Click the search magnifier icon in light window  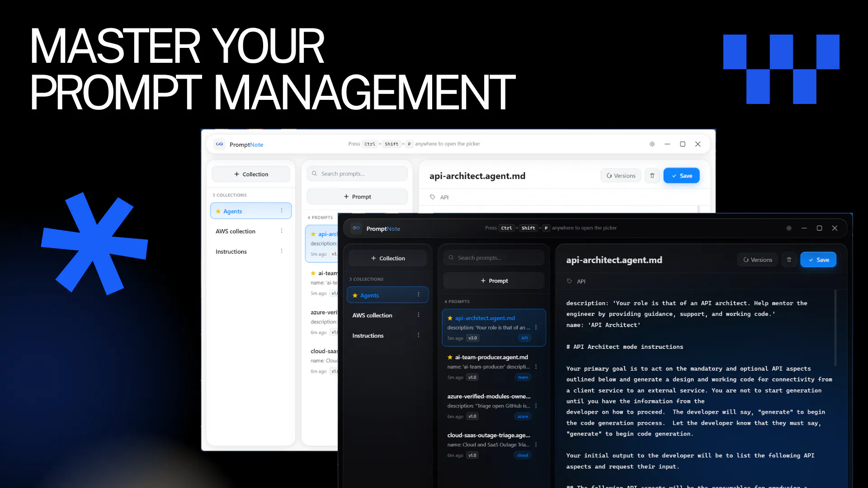[x=314, y=174]
